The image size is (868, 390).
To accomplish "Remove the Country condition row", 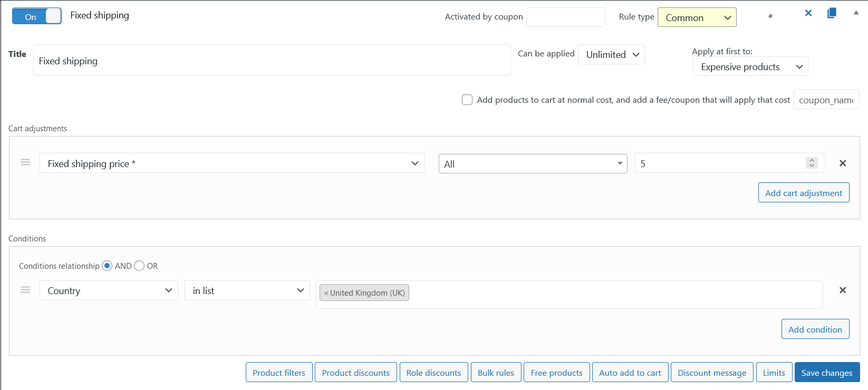I will [843, 290].
